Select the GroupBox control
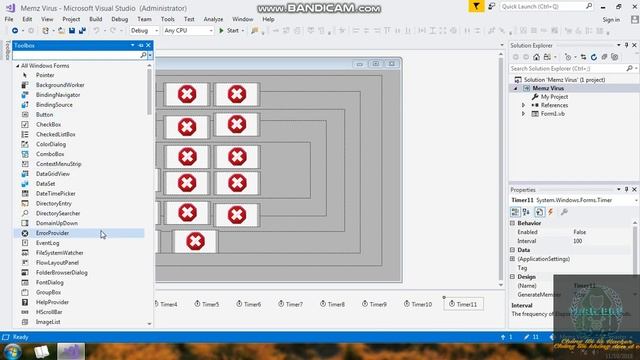This screenshot has width=640, height=360. tap(48, 292)
